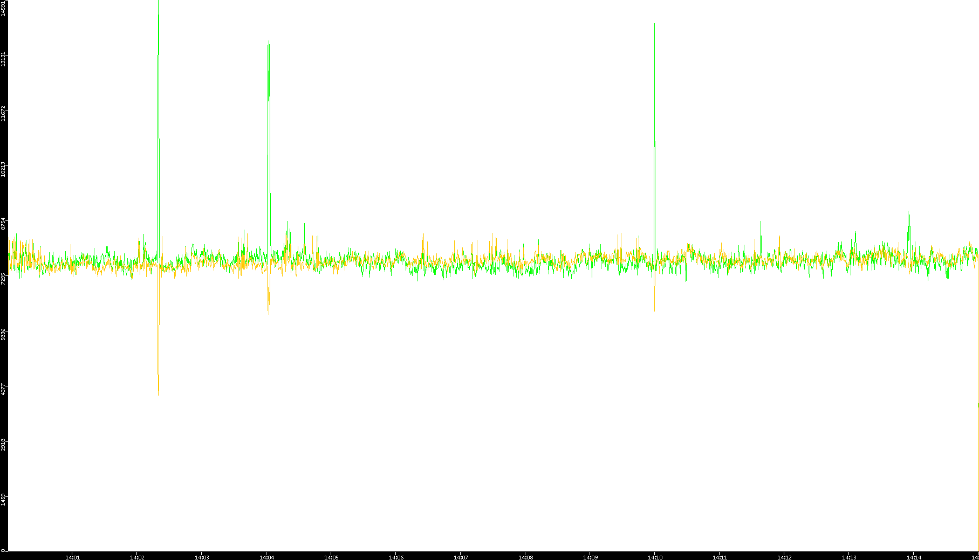The width and height of the screenshot is (979, 560).
Task: Select the 13131 vertical axis label
Action: coord(4,59)
